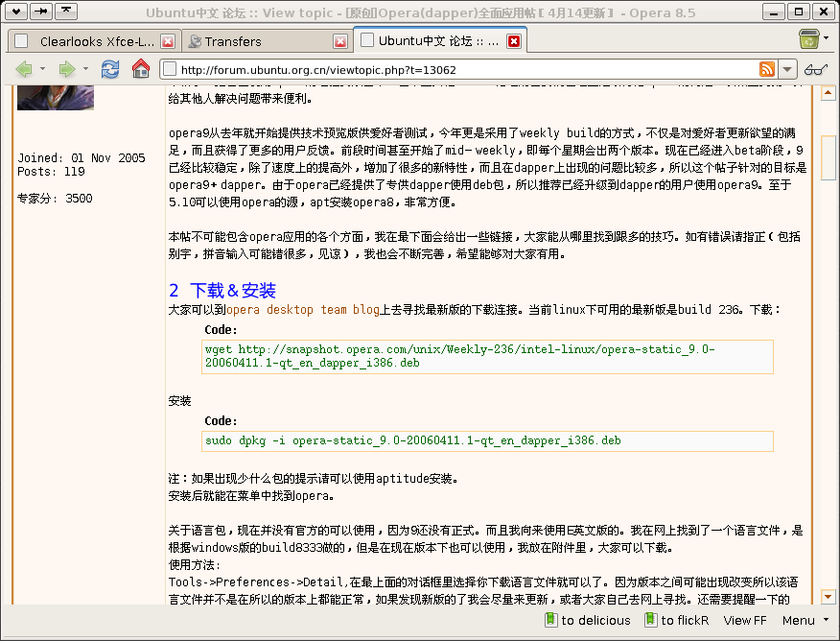This screenshot has height=641, width=840.
Task: Expand the trash can closed-tabs dropdown arrow
Action: click(826, 38)
